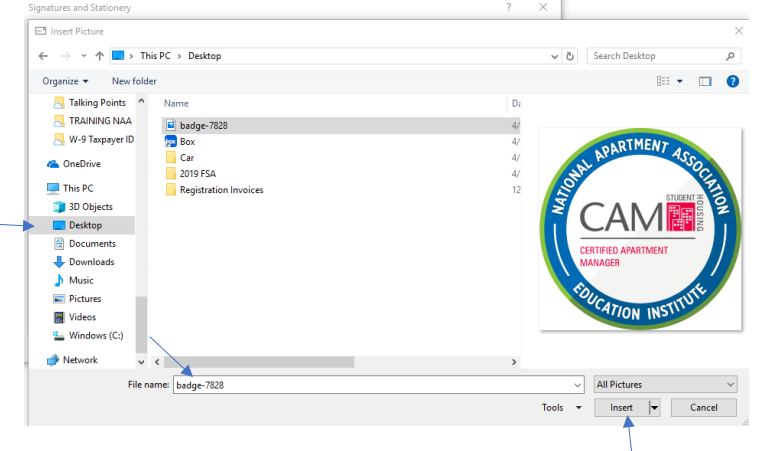Click the Network icon
Screen dimensions: 757x451
pyautogui.click(x=53, y=360)
